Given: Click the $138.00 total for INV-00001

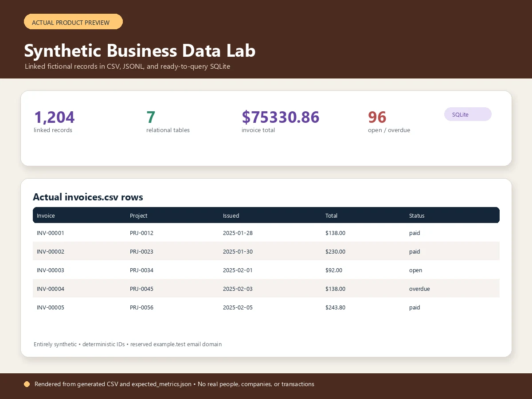Looking at the screenshot, I should click(x=335, y=233).
